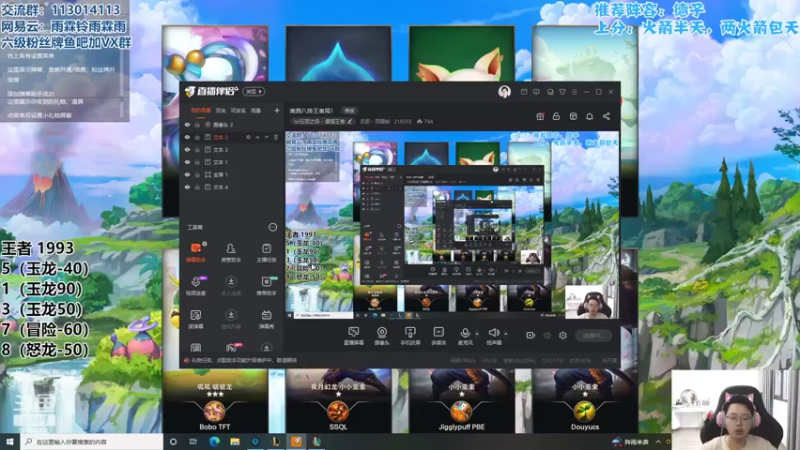800x450 pixels.
Task: Show hidden icons in Windows tray
Action: point(658,442)
